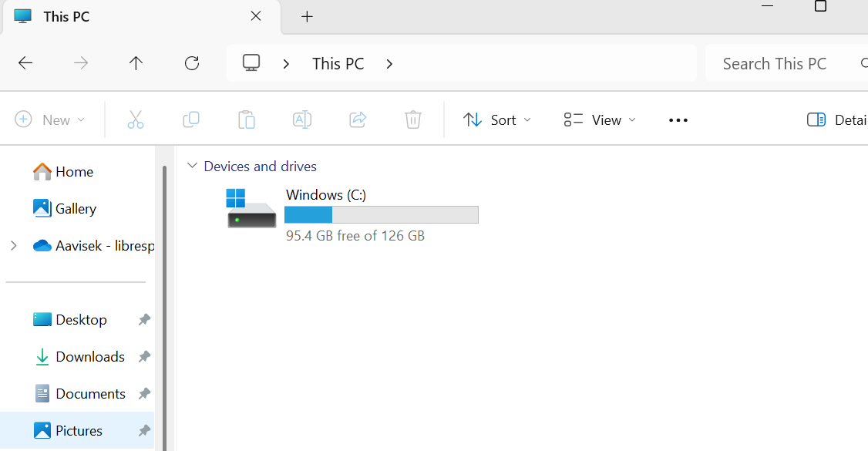Unpin Desktop via its pin icon
Image resolution: width=868 pixels, height=451 pixels.
(144, 319)
